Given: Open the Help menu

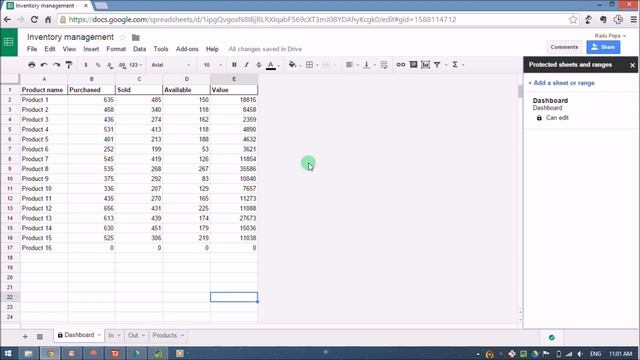Looking at the screenshot, I should tap(212, 49).
